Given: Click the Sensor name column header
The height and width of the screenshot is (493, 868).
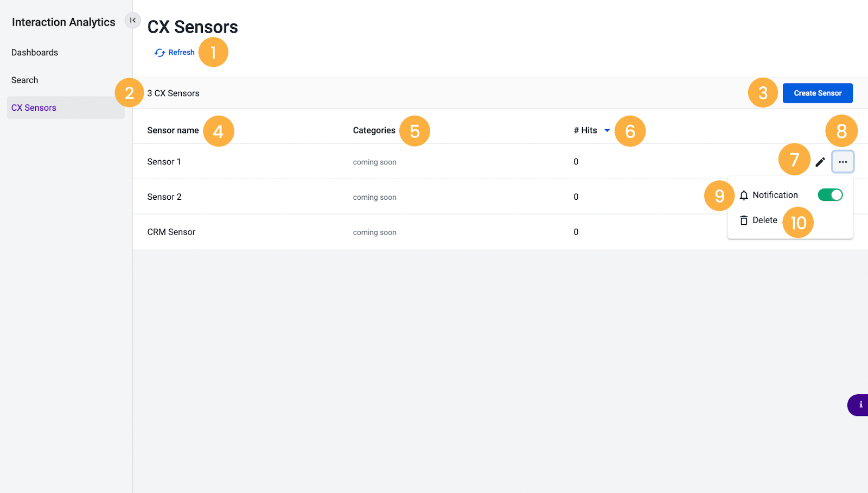Looking at the screenshot, I should click(x=173, y=131).
